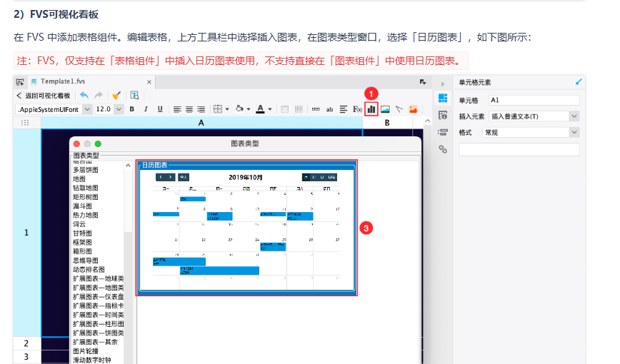Select 思维导图 chart type
The image size is (620, 364).
[x=86, y=261]
